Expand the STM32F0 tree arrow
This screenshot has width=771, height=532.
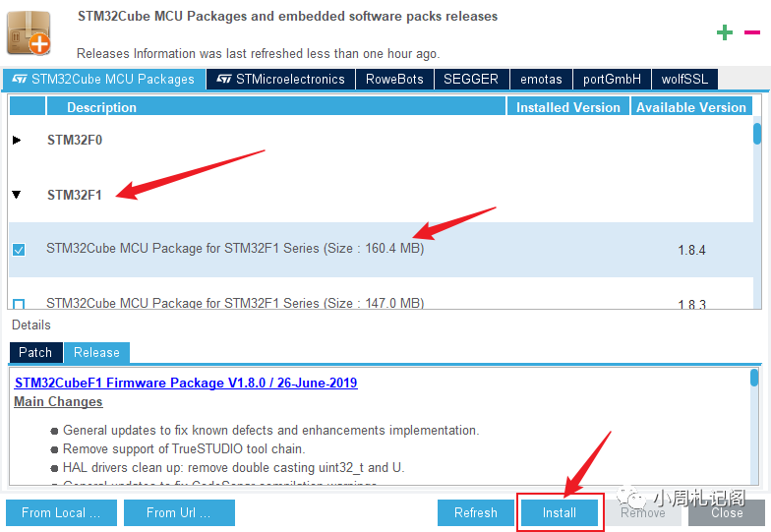[x=17, y=140]
